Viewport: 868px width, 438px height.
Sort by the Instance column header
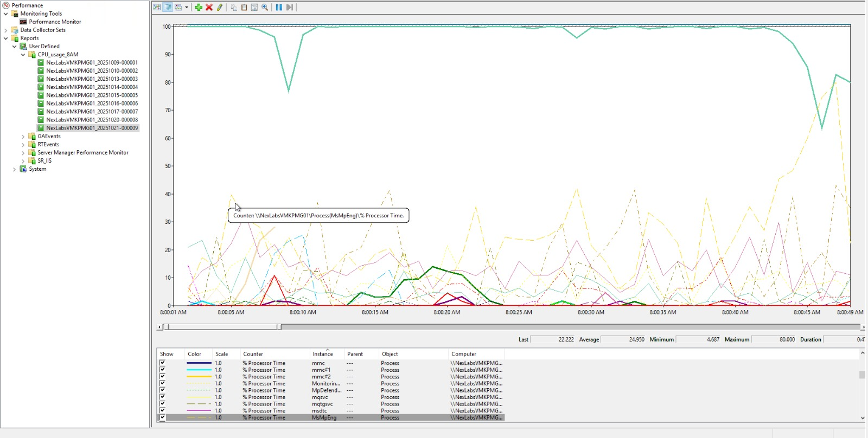click(x=327, y=354)
